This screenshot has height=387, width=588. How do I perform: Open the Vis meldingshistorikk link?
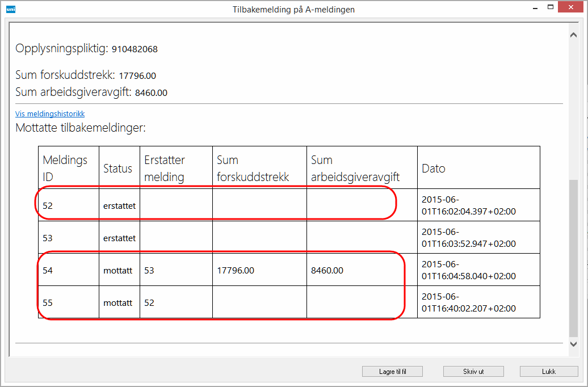click(x=50, y=114)
